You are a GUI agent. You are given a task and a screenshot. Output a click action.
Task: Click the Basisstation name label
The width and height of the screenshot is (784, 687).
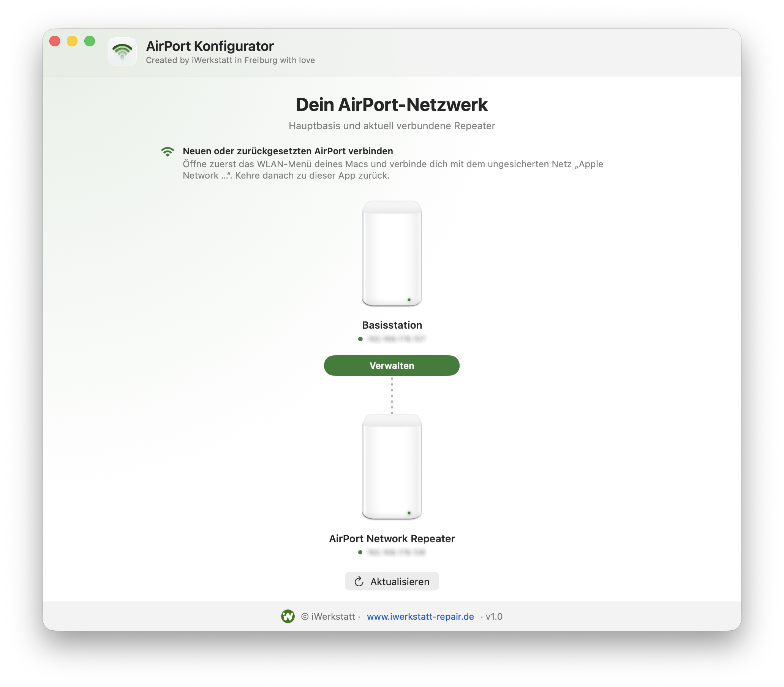pos(392,325)
